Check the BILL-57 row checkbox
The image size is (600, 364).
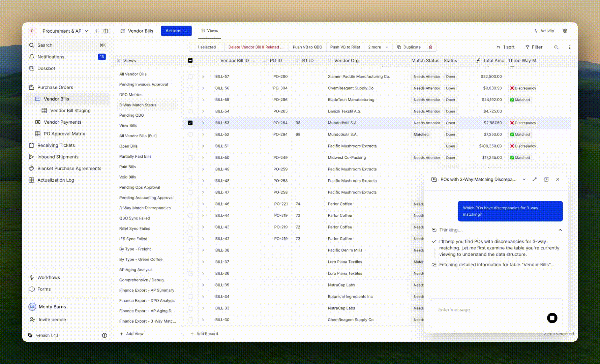(190, 77)
